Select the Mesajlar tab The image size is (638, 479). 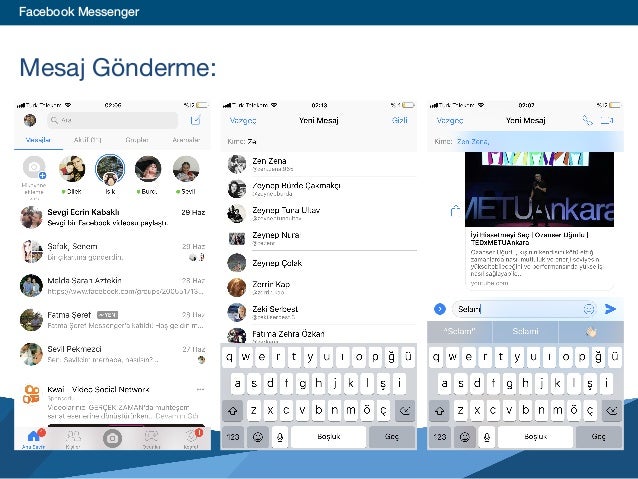coord(38,140)
